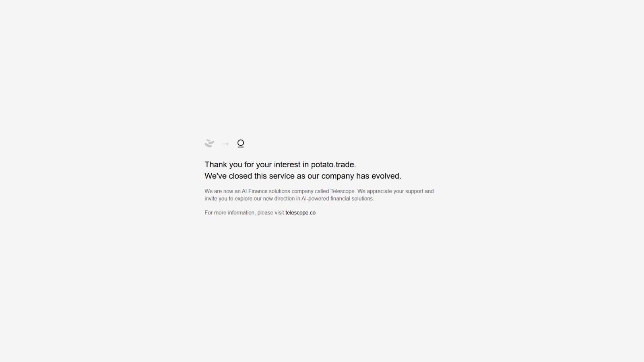Screen dimensions: 644x362
Task: Open the telescope.co link
Action: [300, 213]
